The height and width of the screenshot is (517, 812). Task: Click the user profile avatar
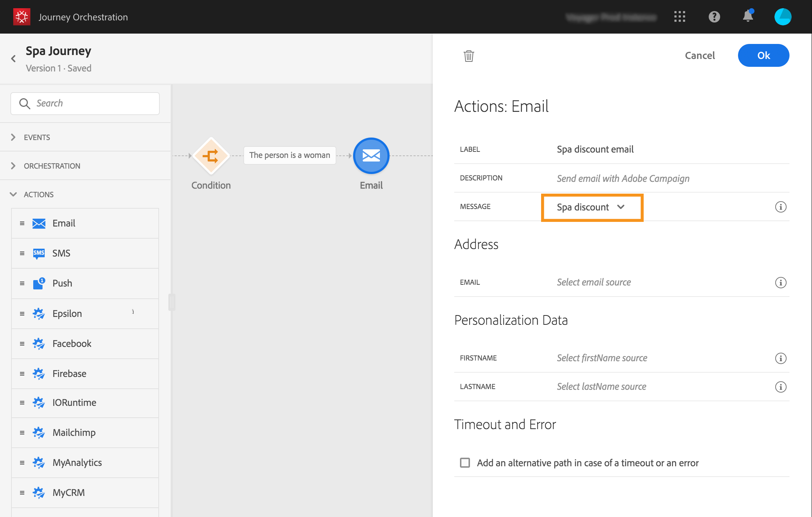point(783,17)
